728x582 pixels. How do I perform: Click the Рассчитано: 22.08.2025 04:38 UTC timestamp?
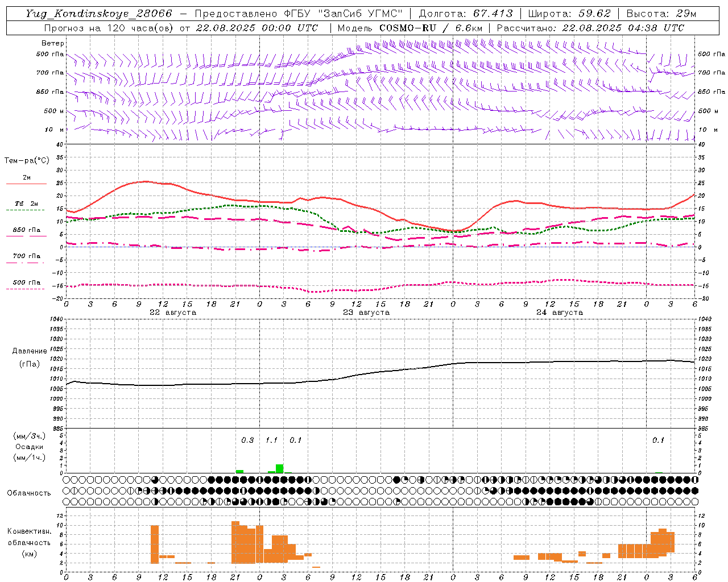click(590, 28)
